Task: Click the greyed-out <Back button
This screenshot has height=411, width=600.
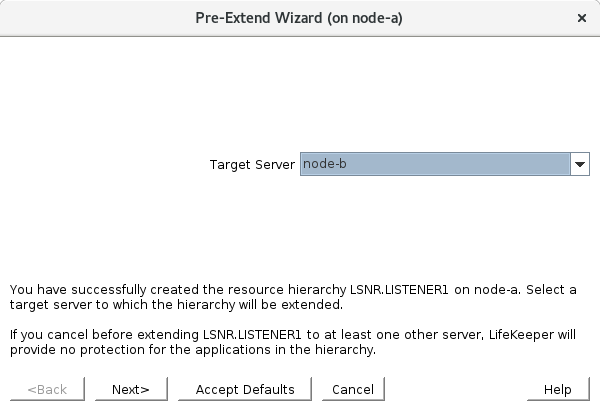Action: 47,389
